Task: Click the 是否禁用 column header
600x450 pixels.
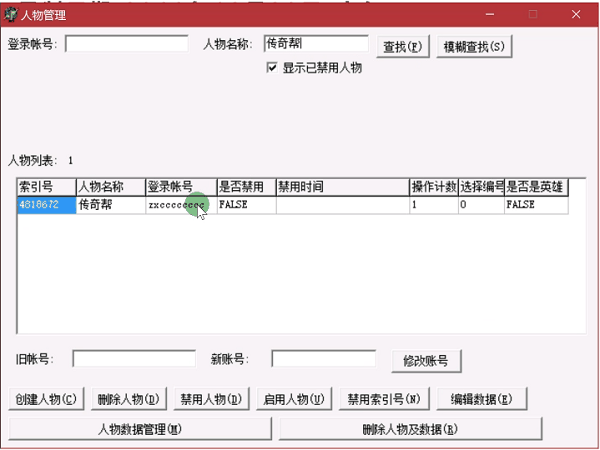Action: (x=245, y=187)
